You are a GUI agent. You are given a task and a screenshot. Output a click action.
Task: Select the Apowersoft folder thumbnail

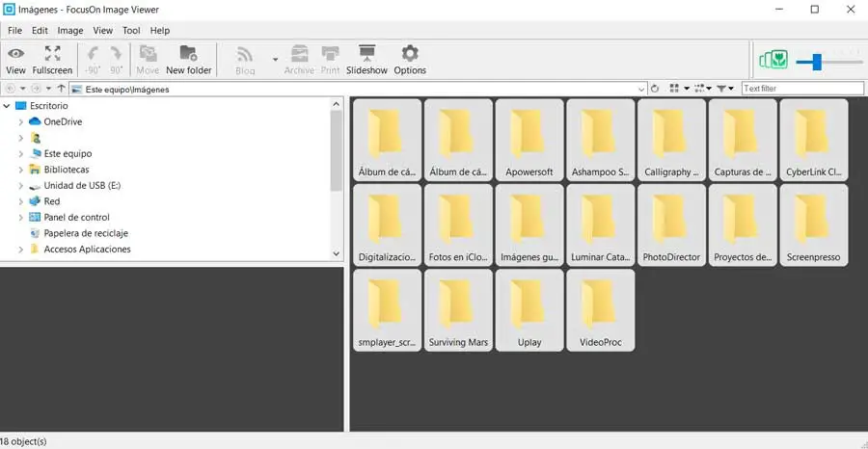pyautogui.click(x=529, y=140)
